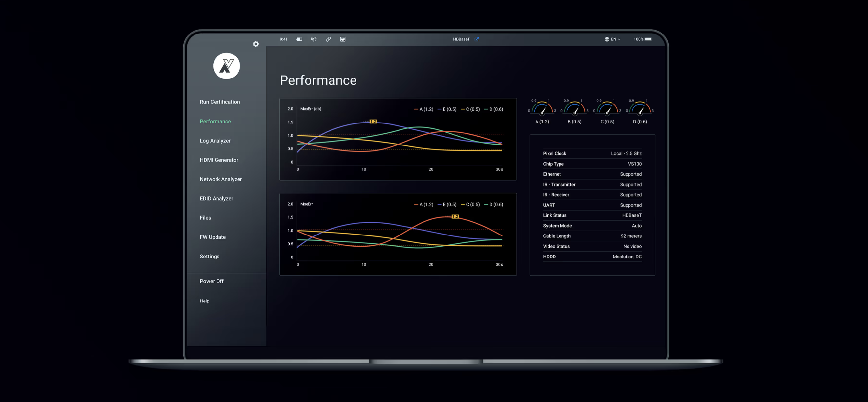This screenshot has height=402, width=868.
Task: Open settings gear icon in sidebar
Action: pyautogui.click(x=256, y=44)
